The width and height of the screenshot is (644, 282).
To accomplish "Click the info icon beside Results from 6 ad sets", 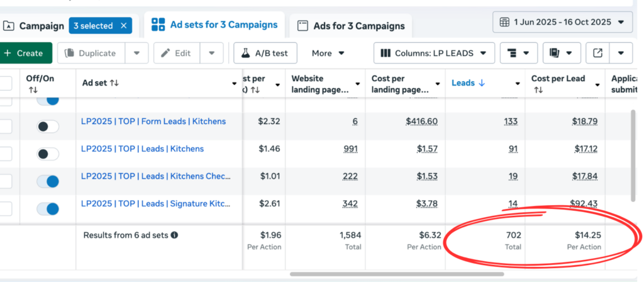I will pyautogui.click(x=174, y=235).
